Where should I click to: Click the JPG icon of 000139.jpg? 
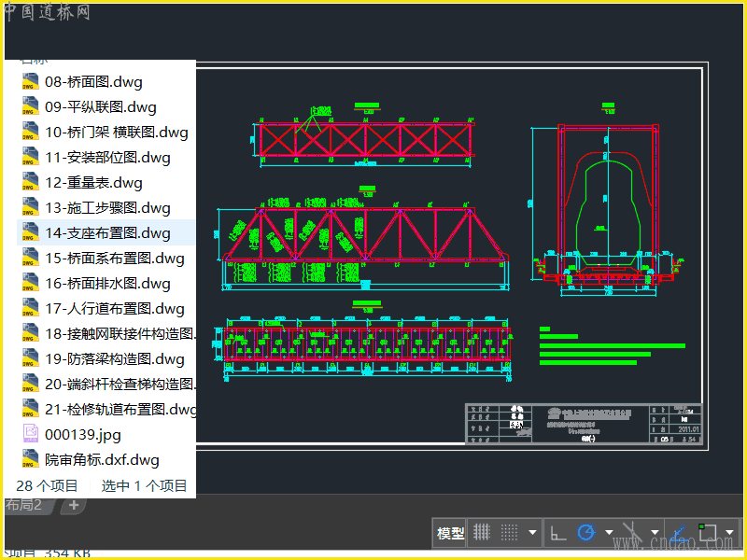click(x=31, y=434)
